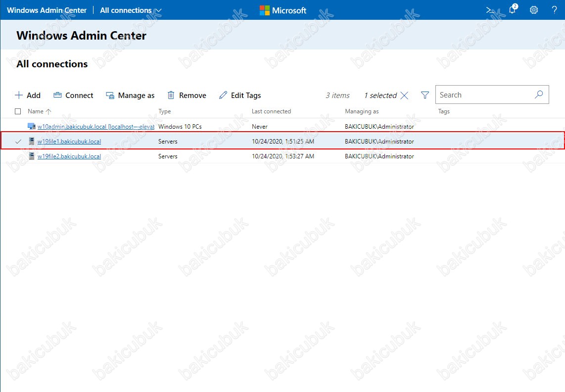Image resolution: width=565 pixels, height=392 pixels.
Task: Click the Microsoft logo
Action: [x=283, y=10]
